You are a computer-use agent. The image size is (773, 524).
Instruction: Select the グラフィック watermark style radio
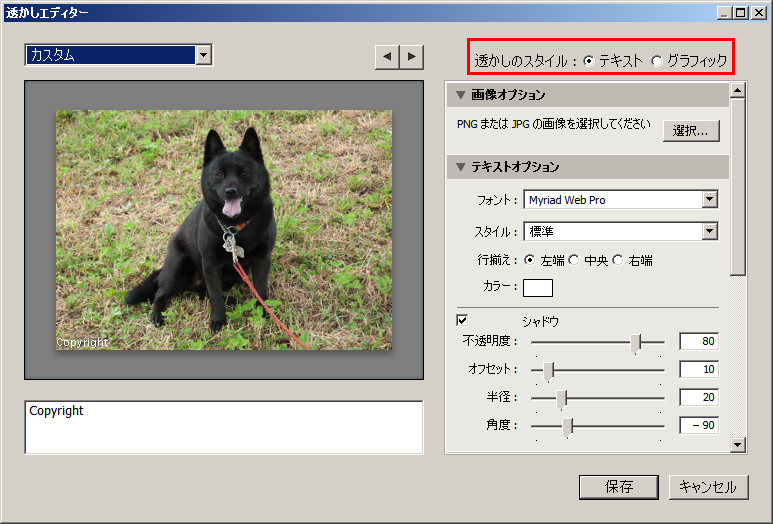(x=656, y=61)
